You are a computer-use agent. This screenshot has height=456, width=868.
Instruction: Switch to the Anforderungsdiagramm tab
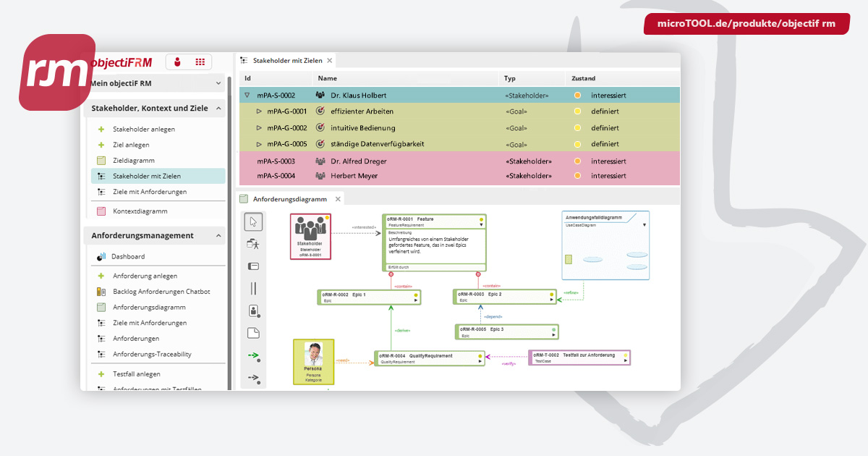(289, 198)
